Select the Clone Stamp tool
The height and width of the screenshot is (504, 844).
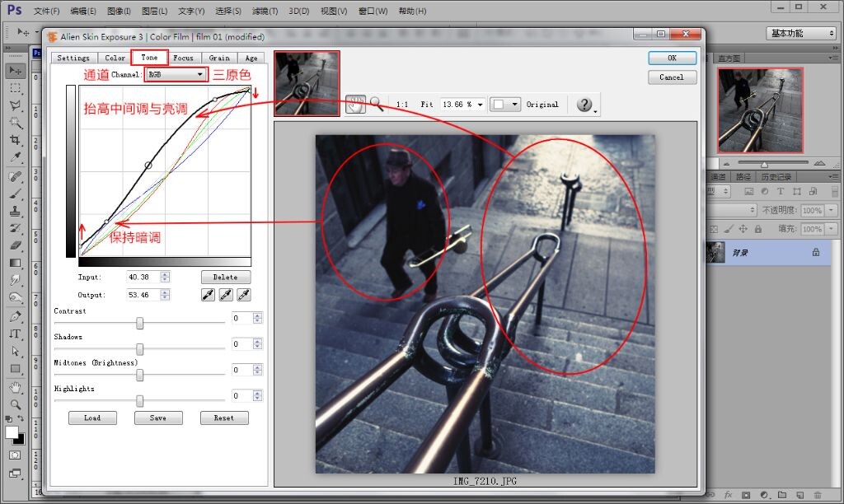(x=15, y=211)
